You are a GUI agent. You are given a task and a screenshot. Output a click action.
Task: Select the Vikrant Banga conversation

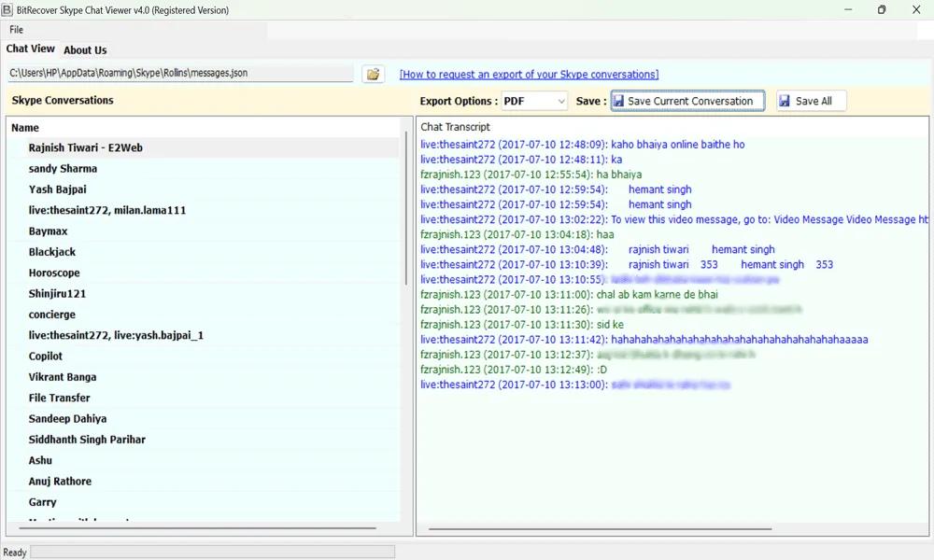[x=63, y=377]
